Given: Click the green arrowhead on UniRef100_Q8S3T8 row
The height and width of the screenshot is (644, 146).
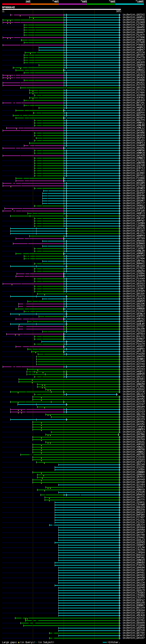Looking at the screenshot, I should (x=120, y=88).
